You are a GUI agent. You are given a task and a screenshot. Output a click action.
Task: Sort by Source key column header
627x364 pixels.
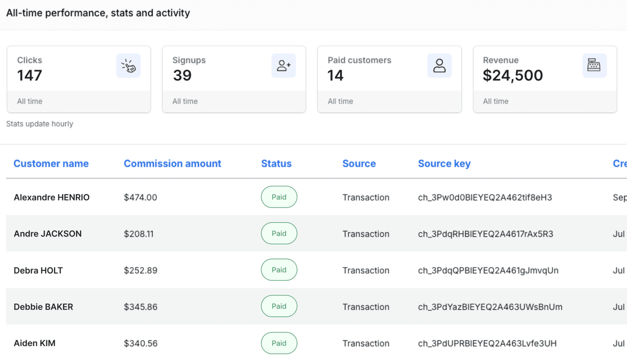(444, 164)
